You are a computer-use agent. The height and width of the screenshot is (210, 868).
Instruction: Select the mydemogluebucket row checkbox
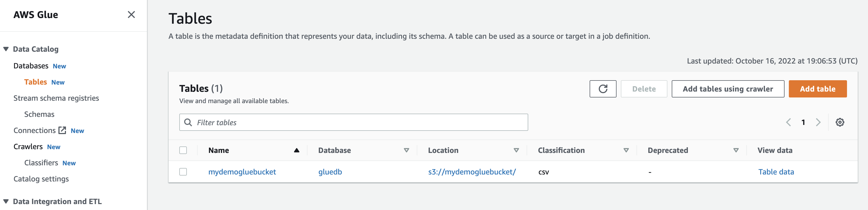(183, 172)
